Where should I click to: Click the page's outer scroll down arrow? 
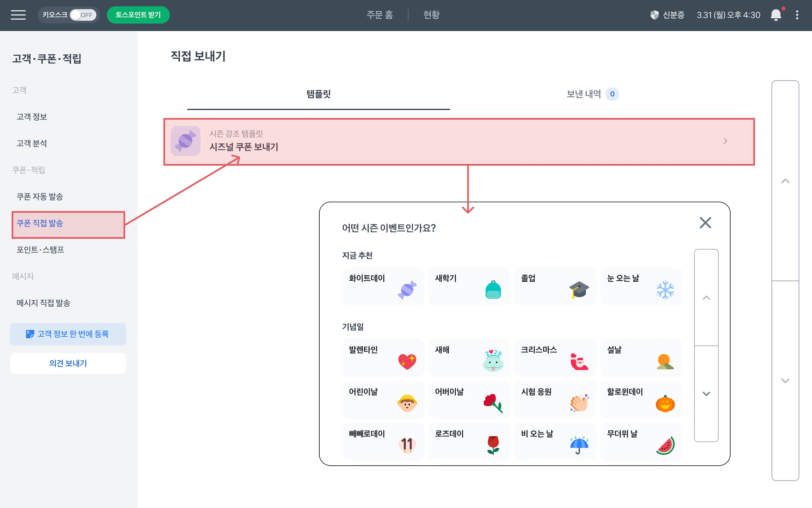[x=785, y=381]
